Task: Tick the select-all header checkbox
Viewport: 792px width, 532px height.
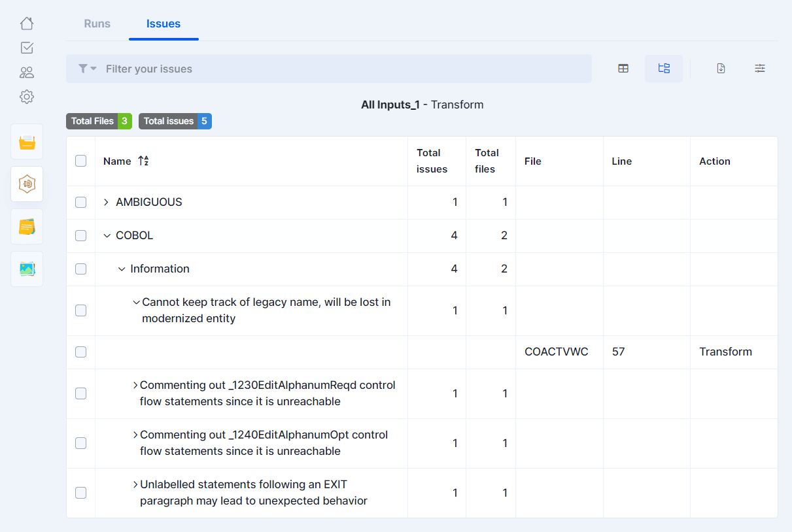Action: 80,161
